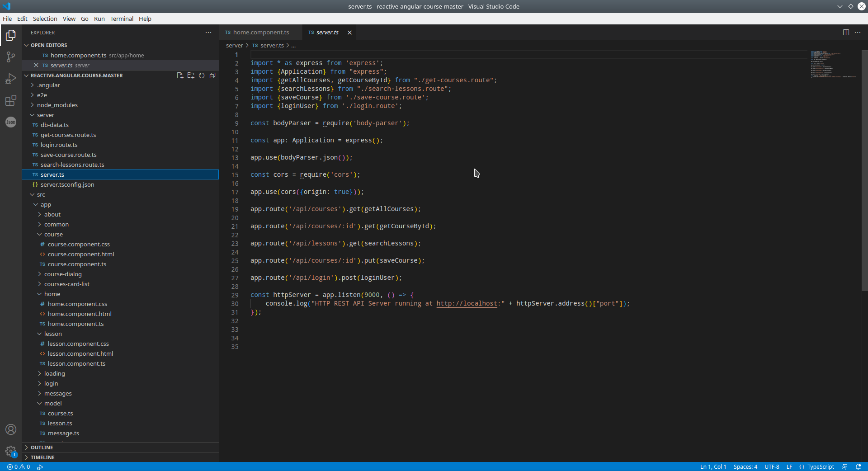The width and height of the screenshot is (868, 471).
Task: Click the New File icon in explorer
Action: 180,75
